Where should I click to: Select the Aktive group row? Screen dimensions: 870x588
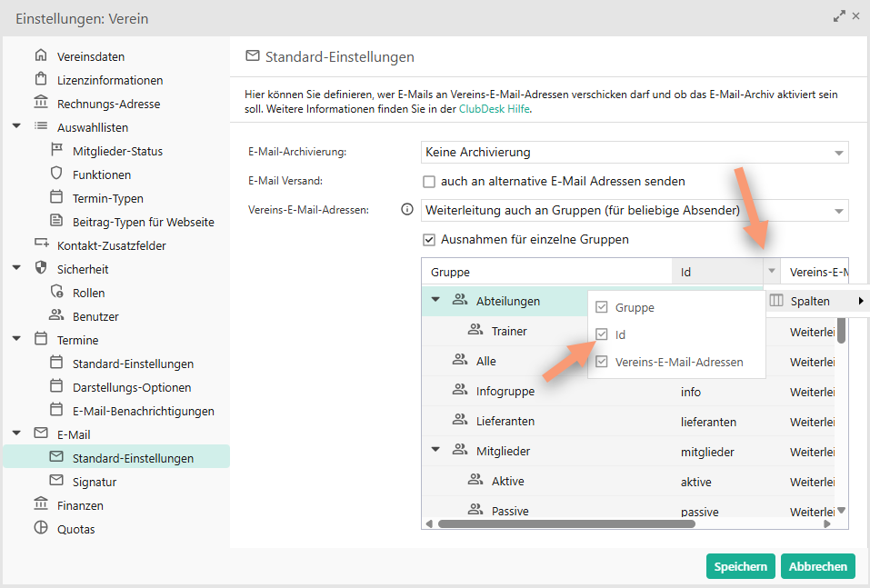pyautogui.click(x=628, y=481)
